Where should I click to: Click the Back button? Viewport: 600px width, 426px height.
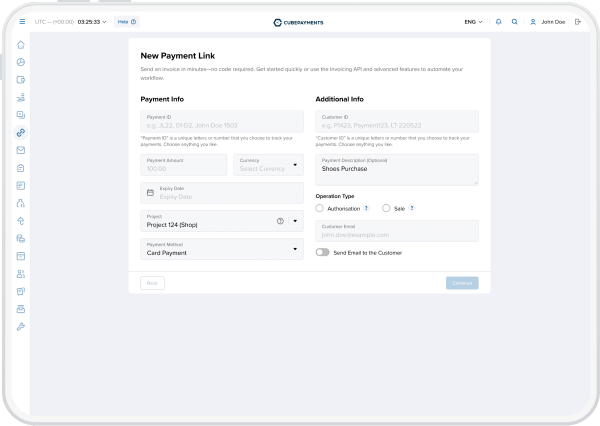click(x=153, y=283)
